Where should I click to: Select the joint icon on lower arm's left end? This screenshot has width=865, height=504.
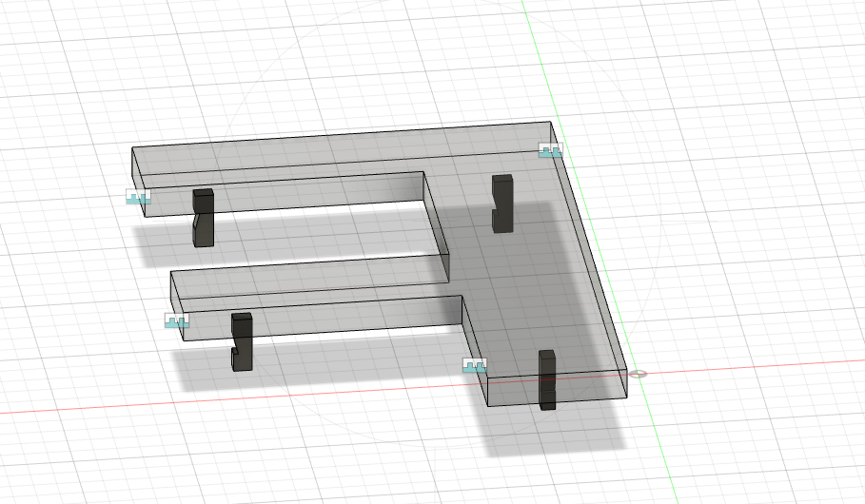(177, 321)
